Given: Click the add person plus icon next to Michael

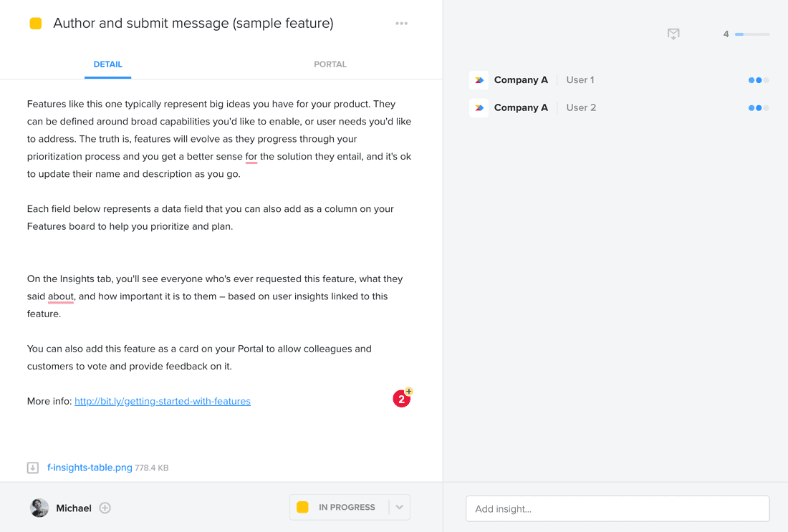Looking at the screenshot, I should point(105,508).
